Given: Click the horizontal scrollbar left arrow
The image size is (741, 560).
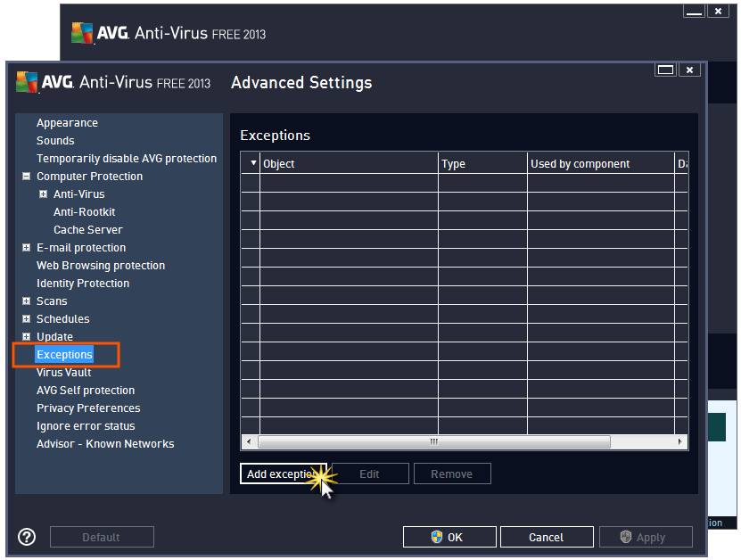Looking at the screenshot, I should (x=249, y=442).
